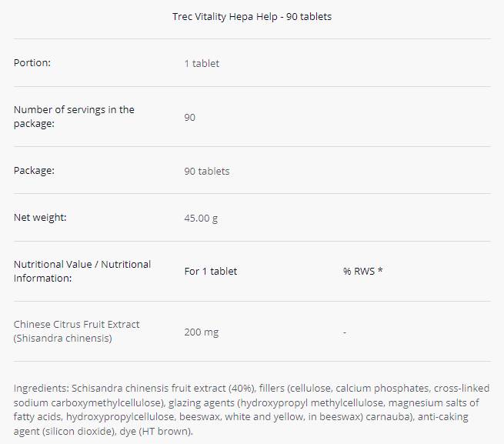Click the Net weight label

40,217
